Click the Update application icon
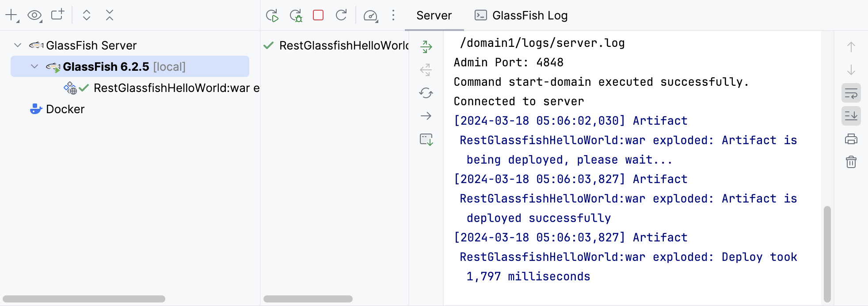868x306 pixels. [x=341, y=15]
